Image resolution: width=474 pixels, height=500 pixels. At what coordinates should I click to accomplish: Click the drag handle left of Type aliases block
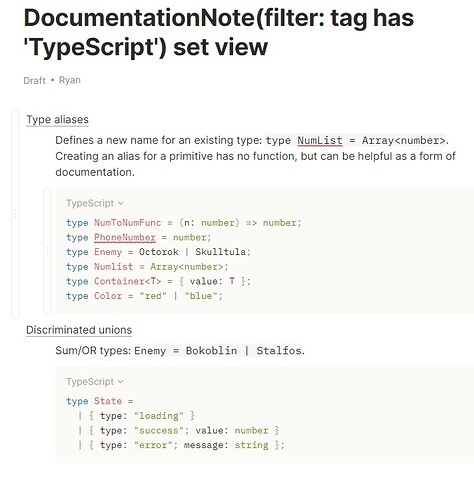coord(15,213)
